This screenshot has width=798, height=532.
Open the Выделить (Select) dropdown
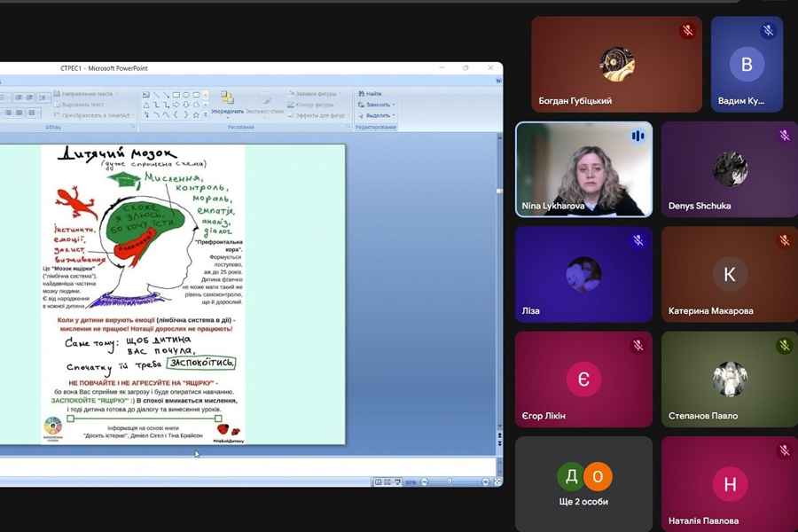click(394, 115)
